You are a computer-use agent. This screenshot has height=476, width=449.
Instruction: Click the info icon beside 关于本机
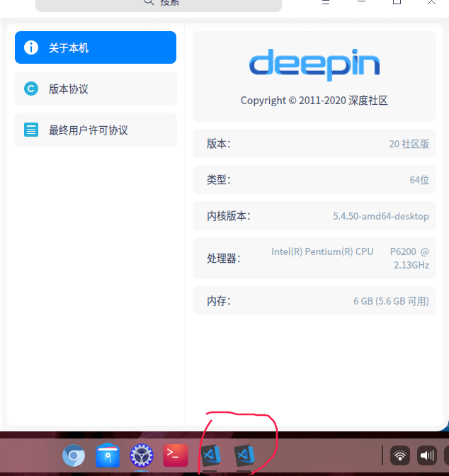31,48
